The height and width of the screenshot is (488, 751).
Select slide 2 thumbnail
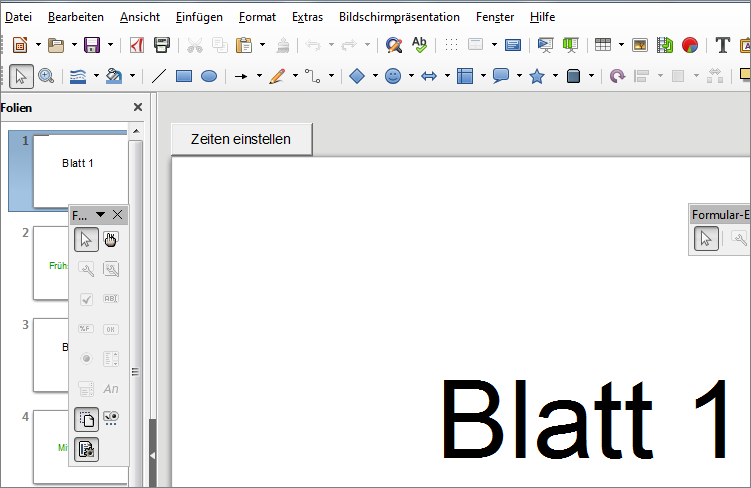51,263
